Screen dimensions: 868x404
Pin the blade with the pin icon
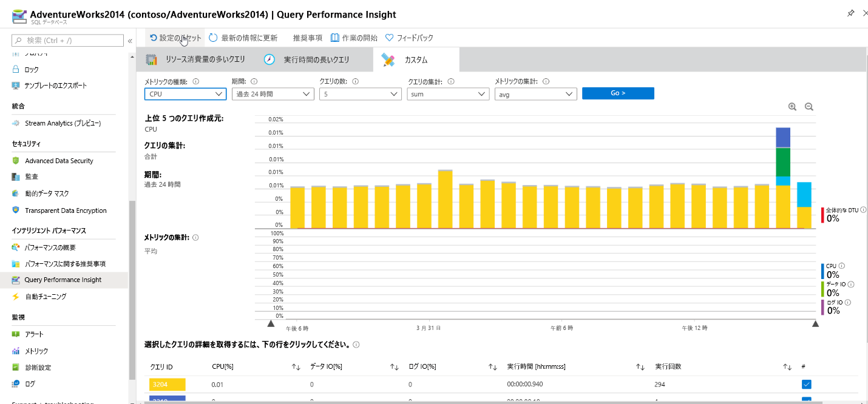click(850, 13)
